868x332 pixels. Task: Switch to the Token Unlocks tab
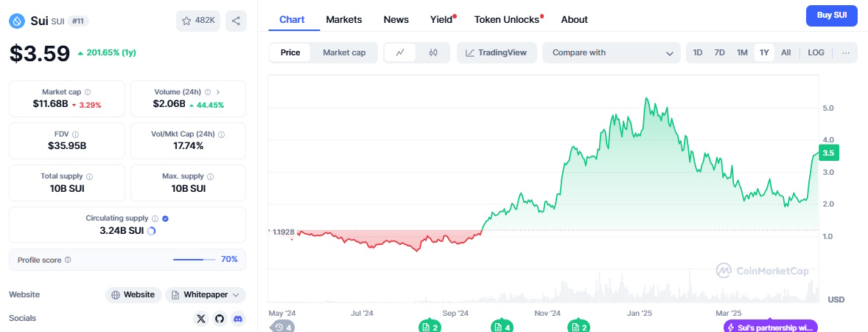(507, 19)
